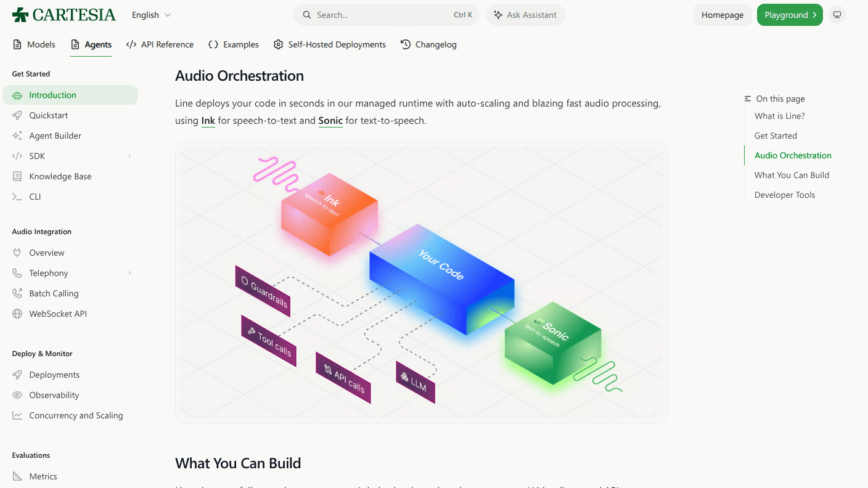Image resolution: width=868 pixels, height=488 pixels.
Task: Jump to What You Can Build outline entry
Action: [792, 175]
